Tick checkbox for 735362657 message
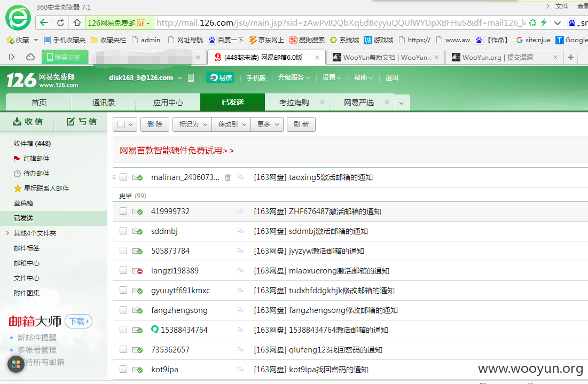This screenshot has width=588, height=384. click(123, 349)
